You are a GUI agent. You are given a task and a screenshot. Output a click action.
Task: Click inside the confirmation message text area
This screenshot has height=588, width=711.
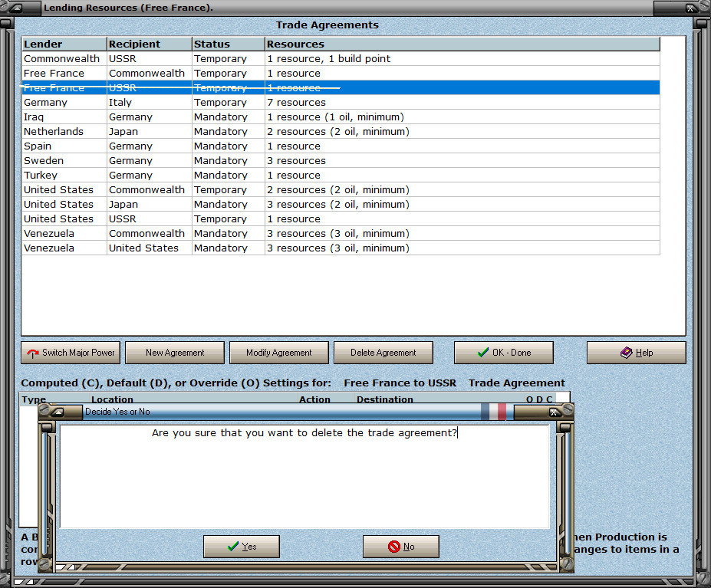tap(304, 477)
